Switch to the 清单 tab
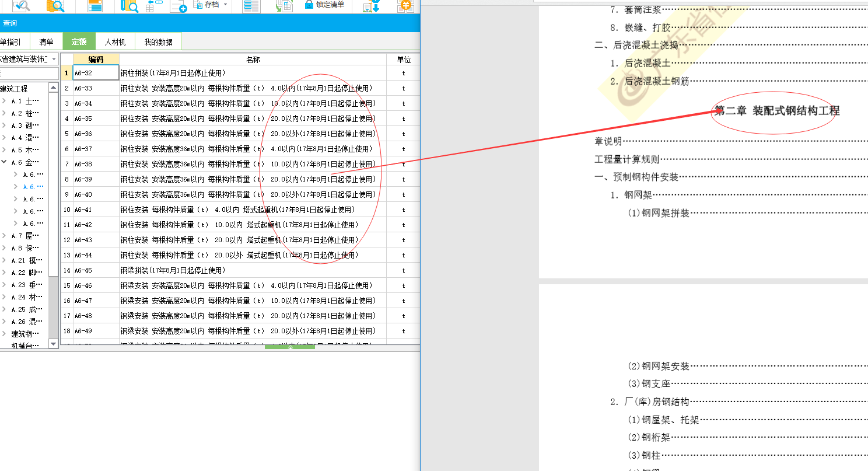Viewport: 868px width, 471px height. (46, 42)
